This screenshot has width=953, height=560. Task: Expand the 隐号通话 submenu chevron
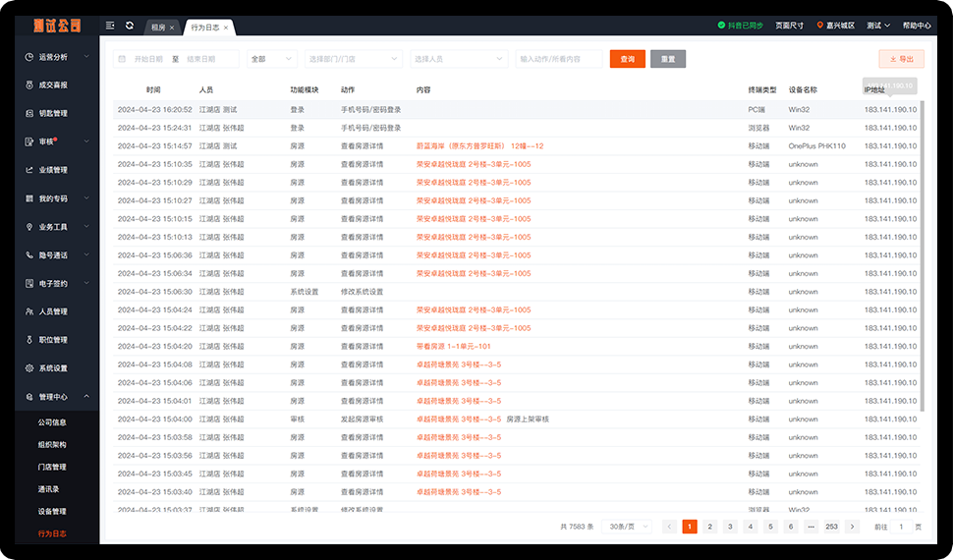[86, 254]
